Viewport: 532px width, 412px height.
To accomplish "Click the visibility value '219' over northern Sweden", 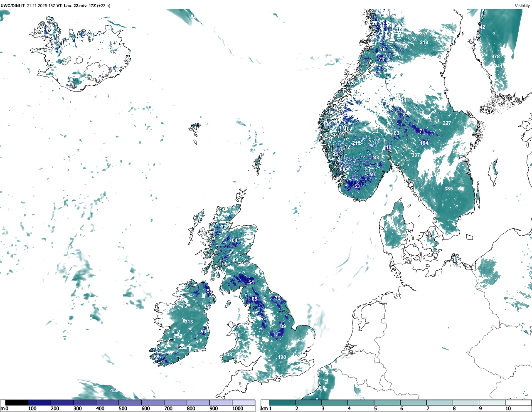I will [x=424, y=42].
